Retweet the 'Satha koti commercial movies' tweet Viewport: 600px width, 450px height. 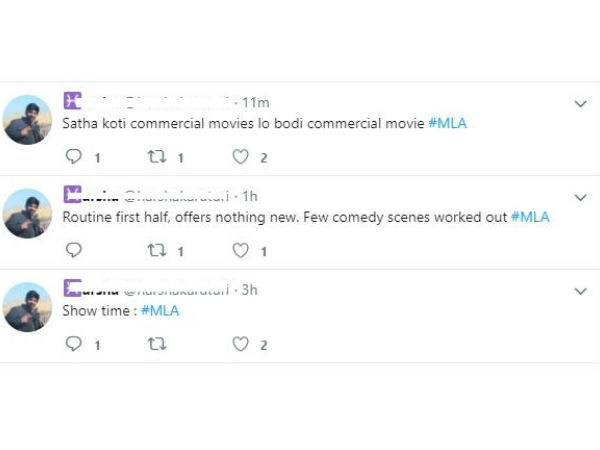coord(156,157)
